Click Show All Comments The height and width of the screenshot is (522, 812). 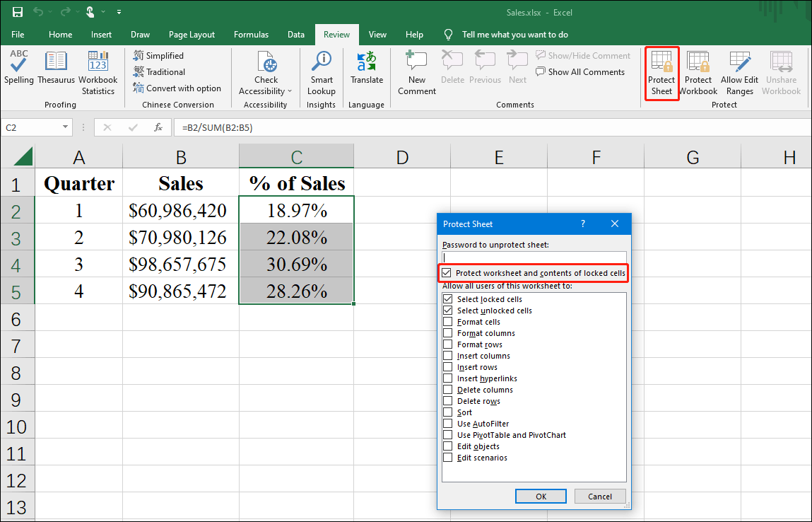click(x=580, y=72)
